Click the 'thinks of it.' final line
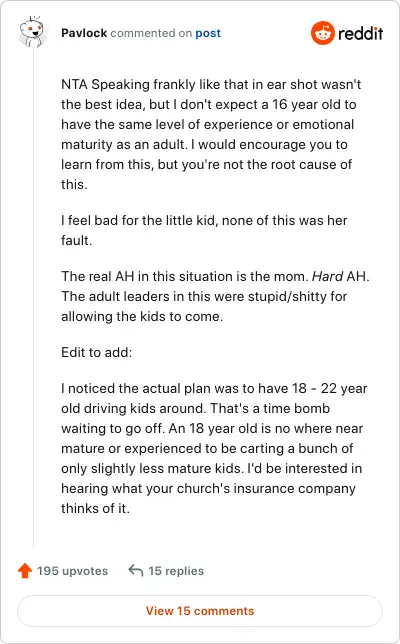 coord(95,508)
